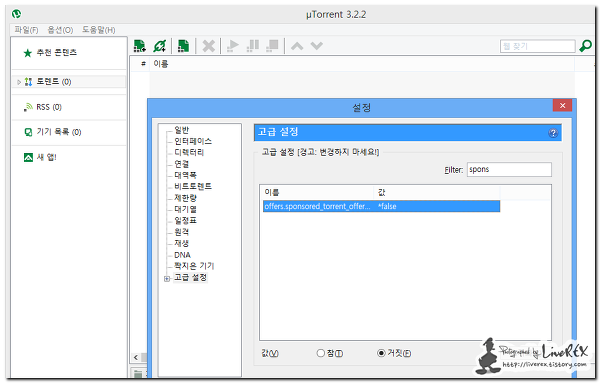Click the star icon for 추천 콘텐츠
600x383 pixels.
28,53
